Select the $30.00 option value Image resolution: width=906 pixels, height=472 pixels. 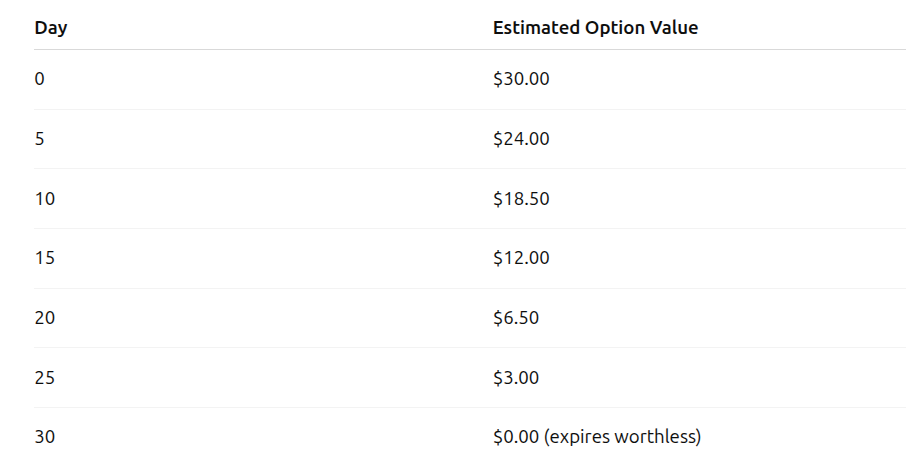(x=521, y=79)
